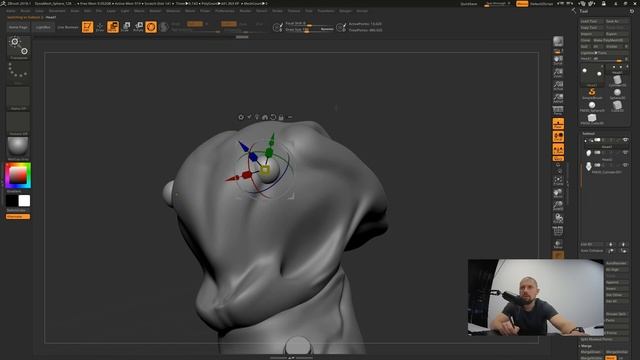Viewport: 640px width, 360px height.
Task: Toggle the L.Sym button
Action: tap(558, 149)
